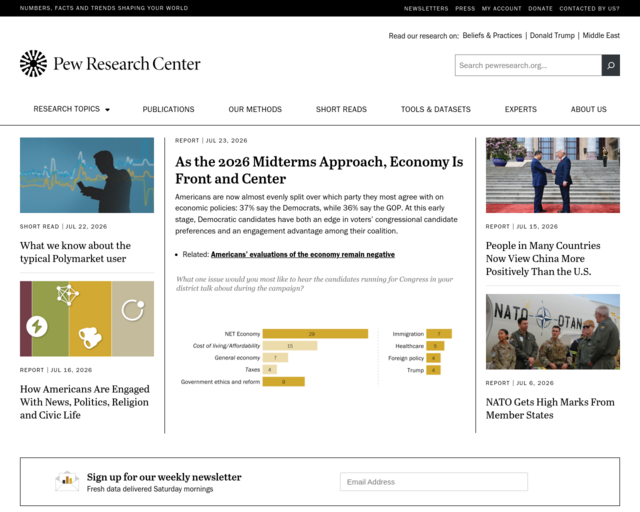Screen dimensions: 640x512
Task: Click the Donate link
Action: coord(540,8)
